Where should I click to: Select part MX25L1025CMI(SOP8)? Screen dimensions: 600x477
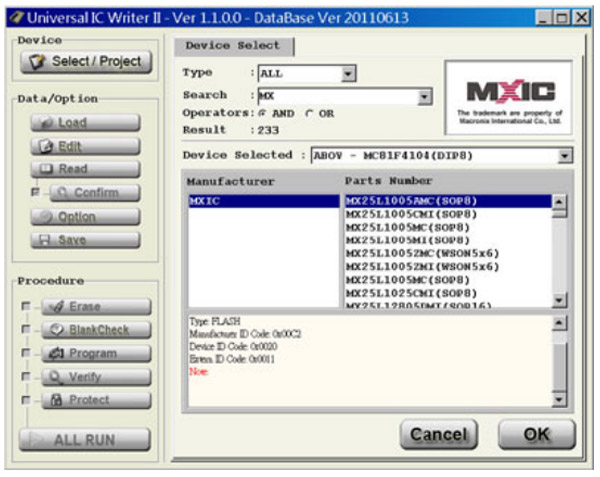click(448, 293)
